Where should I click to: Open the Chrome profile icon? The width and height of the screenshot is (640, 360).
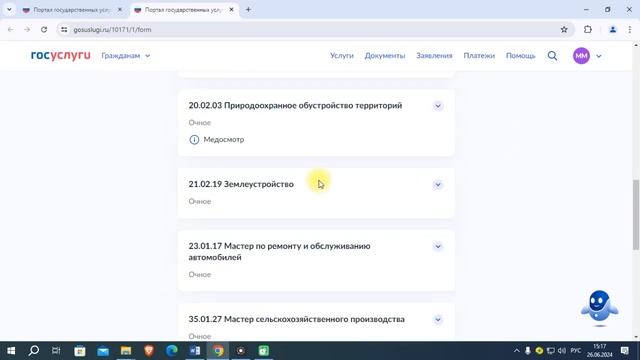[613, 29]
